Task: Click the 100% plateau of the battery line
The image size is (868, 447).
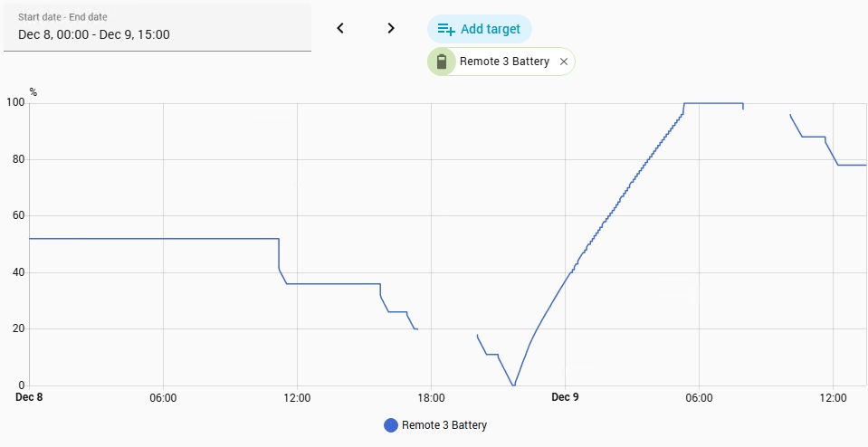Action: [713, 103]
